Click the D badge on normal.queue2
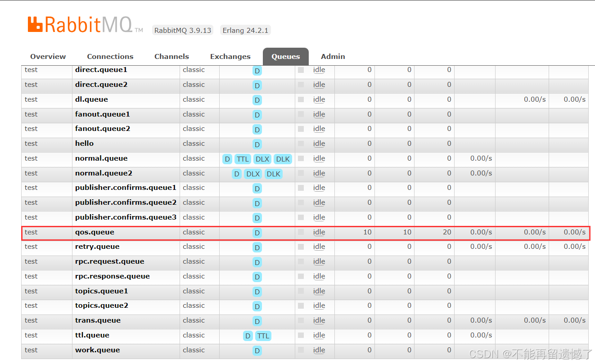 [x=237, y=174]
